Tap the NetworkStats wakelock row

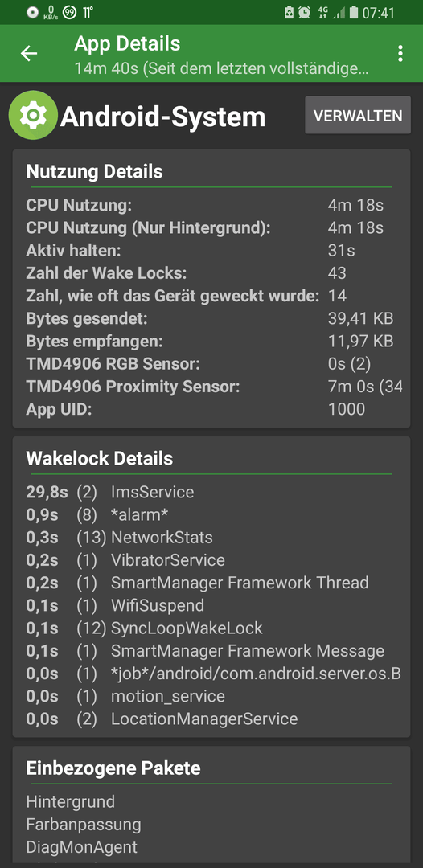point(211,537)
